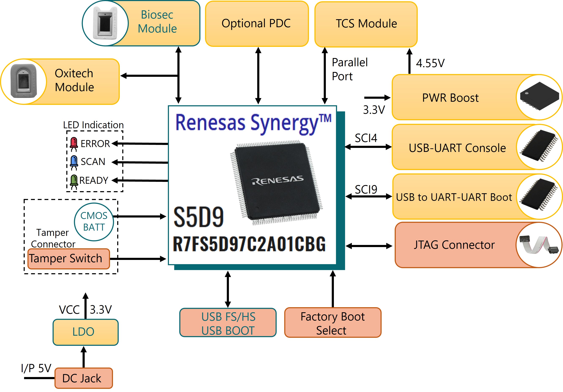Click the Biosec fingerprint sensor image
This screenshot has height=392, width=563.
[105, 23]
